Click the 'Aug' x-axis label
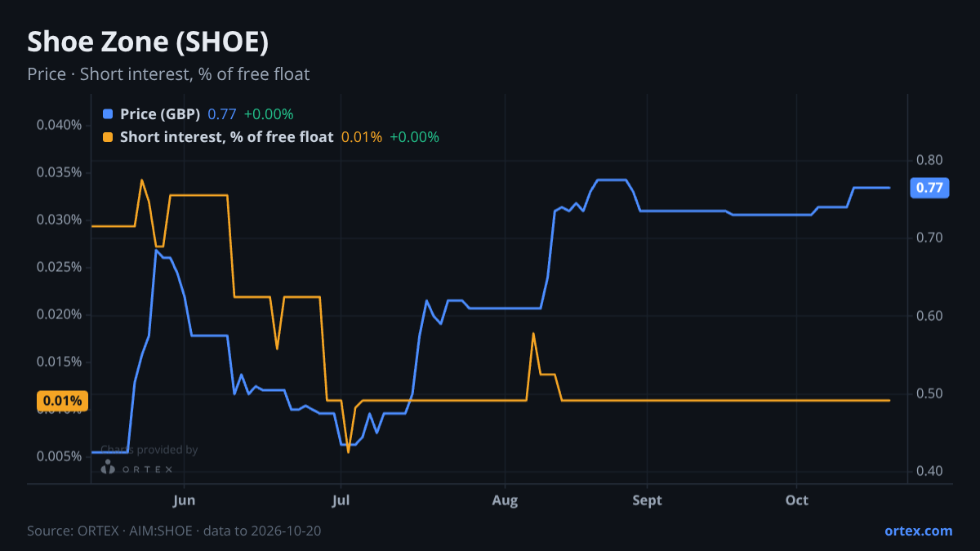Image resolution: width=980 pixels, height=551 pixels. coord(506,500)
